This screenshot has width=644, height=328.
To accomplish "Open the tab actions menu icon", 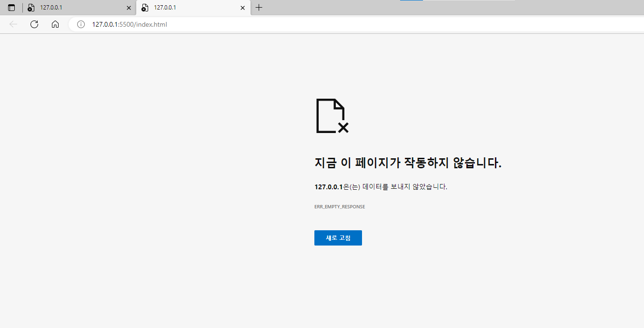I will pos(11,8).
